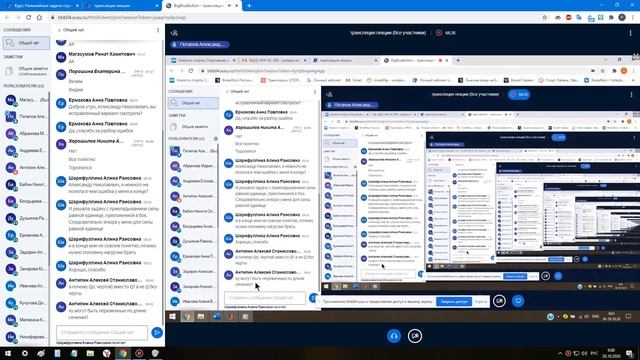Click the Chrome icon on the taskbar

coord(123,353)
